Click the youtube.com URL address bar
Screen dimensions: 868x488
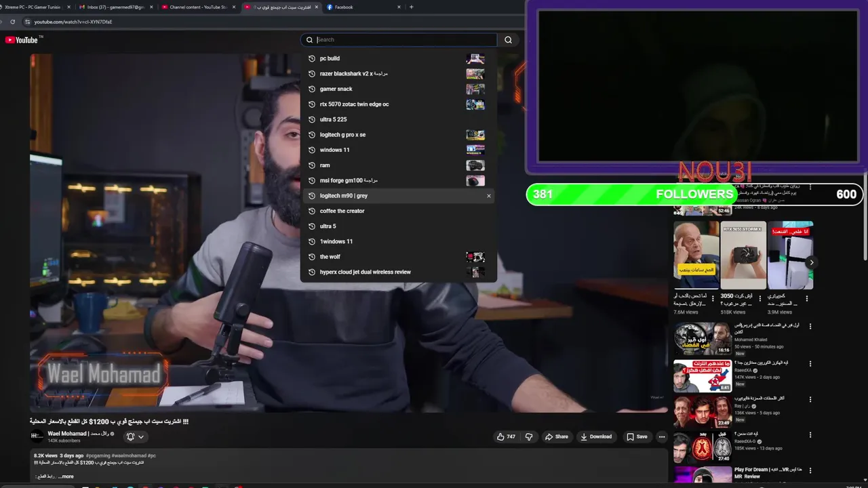(73, 22)
